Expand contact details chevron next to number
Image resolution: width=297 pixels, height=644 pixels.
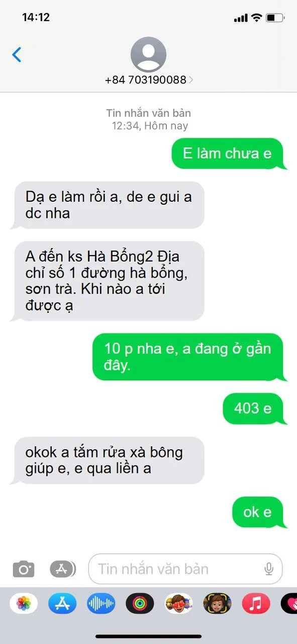tap(191, 80)
